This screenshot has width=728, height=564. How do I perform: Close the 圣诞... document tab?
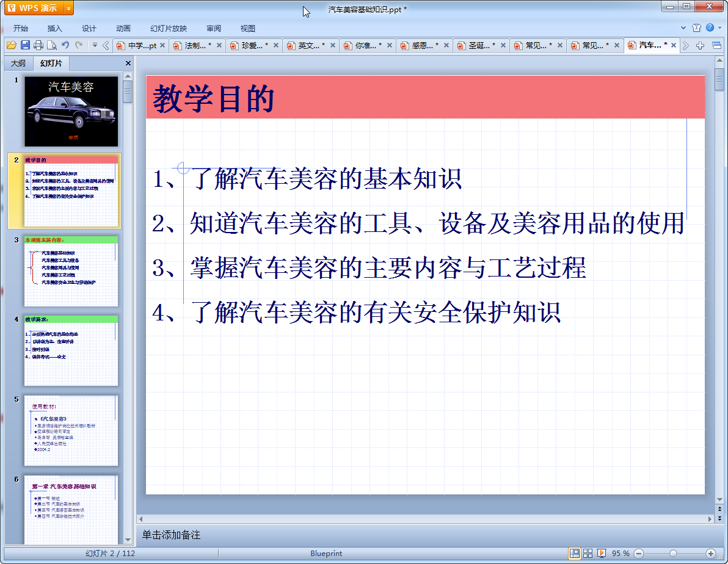click(x=503, y=46)
